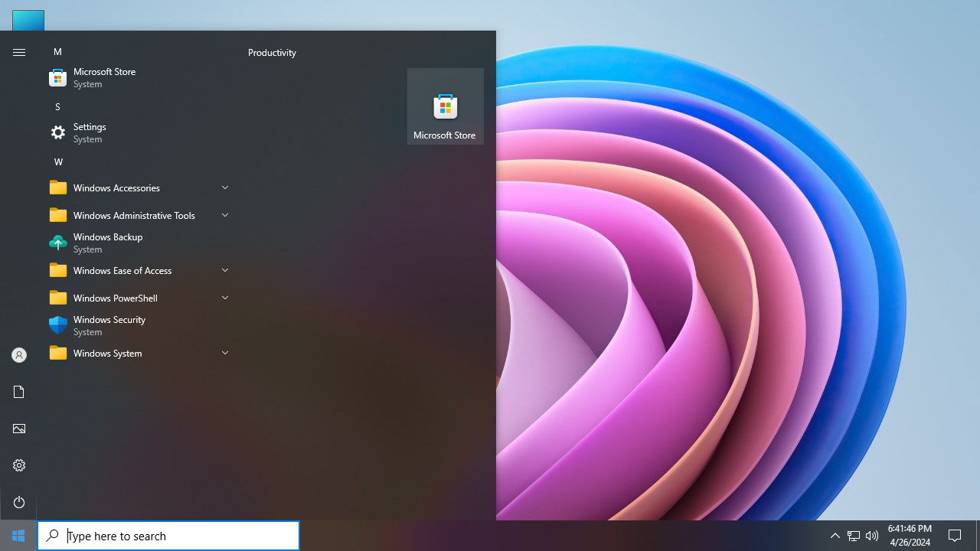
Task: Open the notification Action Center icon
Action: click(955, 536)
